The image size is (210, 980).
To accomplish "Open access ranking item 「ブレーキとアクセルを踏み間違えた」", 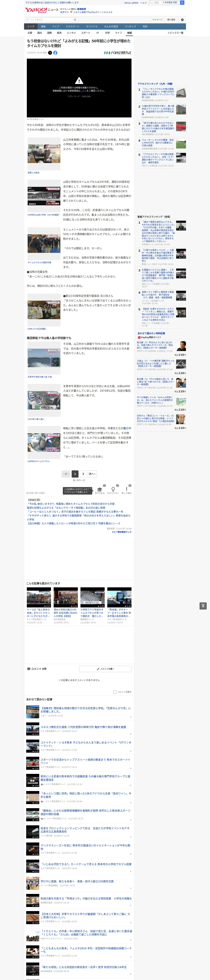I will click(158, 93).
